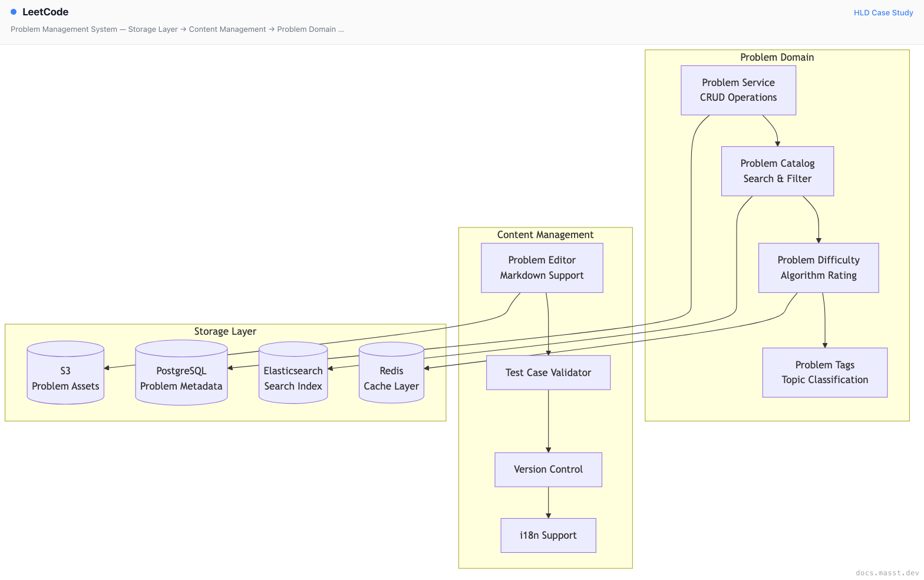Click the S3 Problem Assets database cylinder
The width and height of the screenshot is (924, 580).
coord(65,373)
